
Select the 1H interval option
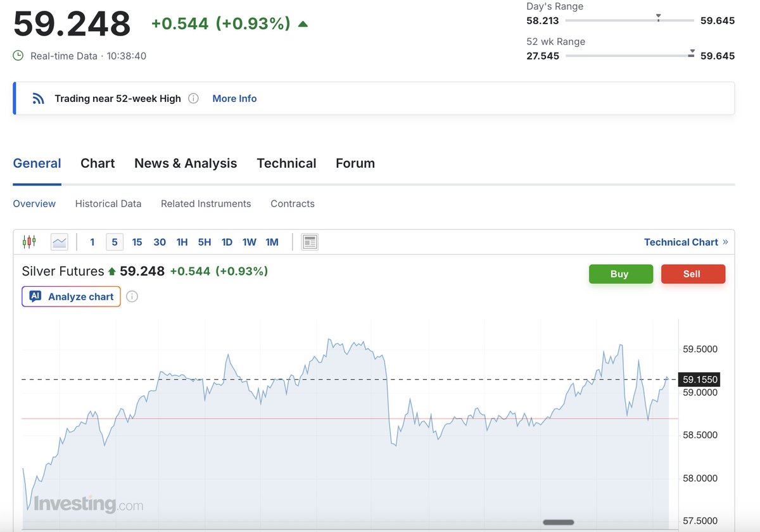(x=182, y=241)
